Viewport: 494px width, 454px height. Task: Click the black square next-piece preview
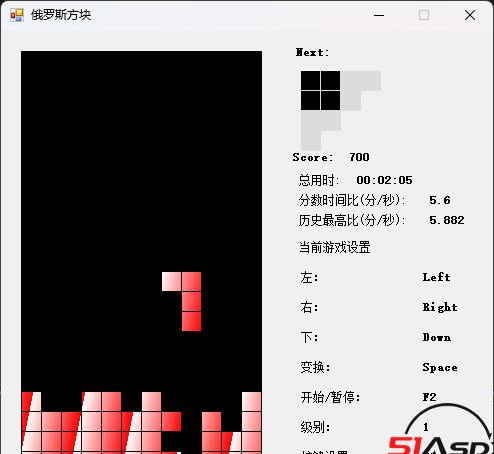point(321,90)
